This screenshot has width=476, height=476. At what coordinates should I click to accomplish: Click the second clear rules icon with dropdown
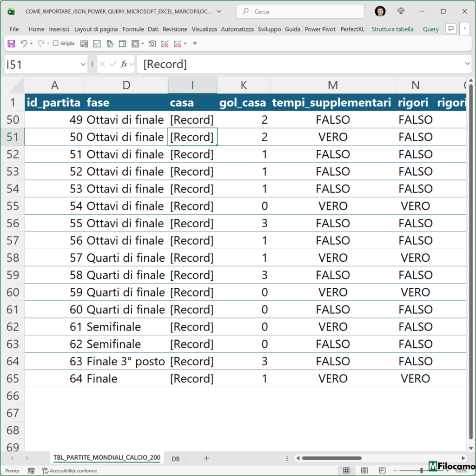click(178, 44)
